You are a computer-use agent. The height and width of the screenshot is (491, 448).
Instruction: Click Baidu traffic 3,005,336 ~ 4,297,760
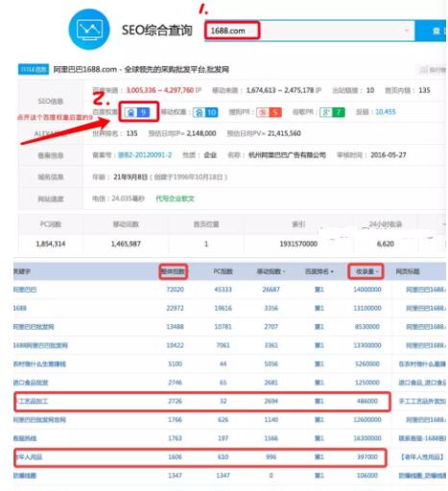(x=160, y=90)
